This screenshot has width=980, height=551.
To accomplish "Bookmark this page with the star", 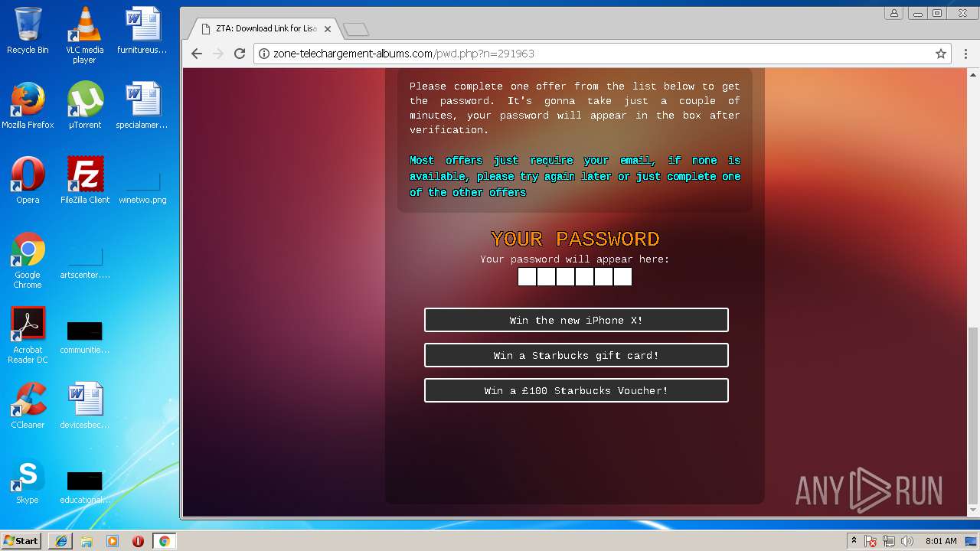I will pyautogui.click(x=941, y=54).
